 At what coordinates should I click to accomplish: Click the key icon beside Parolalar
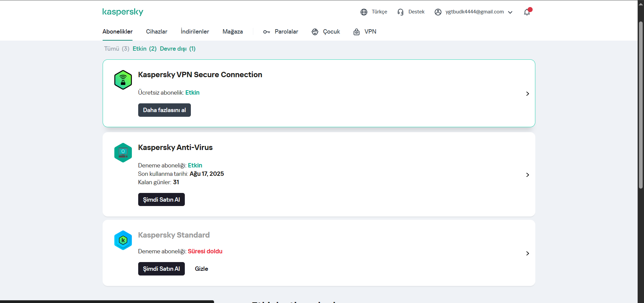pyautogui.click(x=267, y=32)
